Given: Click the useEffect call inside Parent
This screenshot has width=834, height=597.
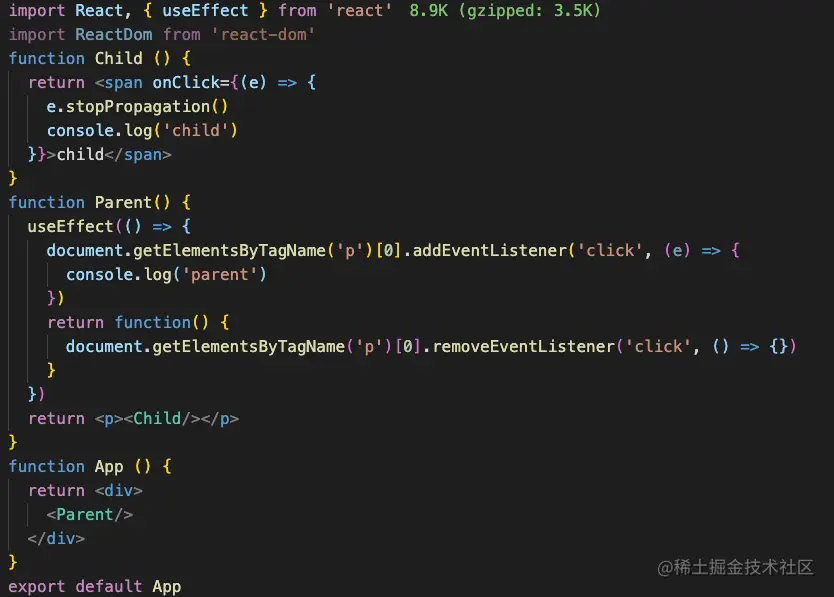Looking at the screenshot, I should (70, 227).
